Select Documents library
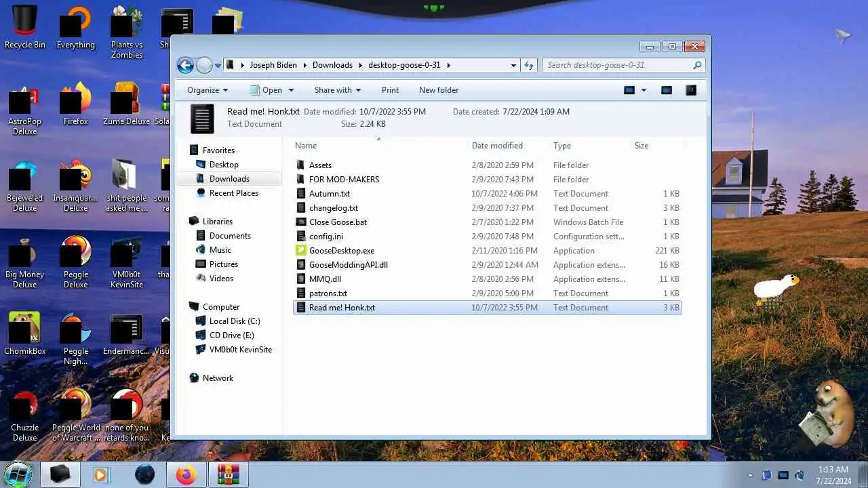The image size is (868, 488). pos(230,236)
